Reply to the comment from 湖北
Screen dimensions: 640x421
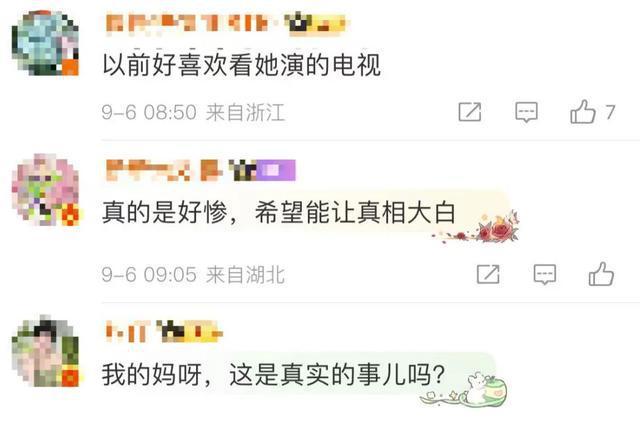[544, 274]
